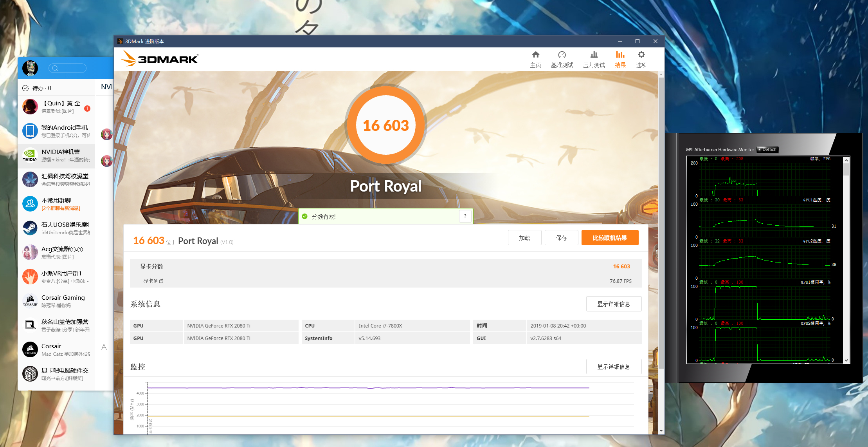Click the orange compare online results button

coord(610,238)
